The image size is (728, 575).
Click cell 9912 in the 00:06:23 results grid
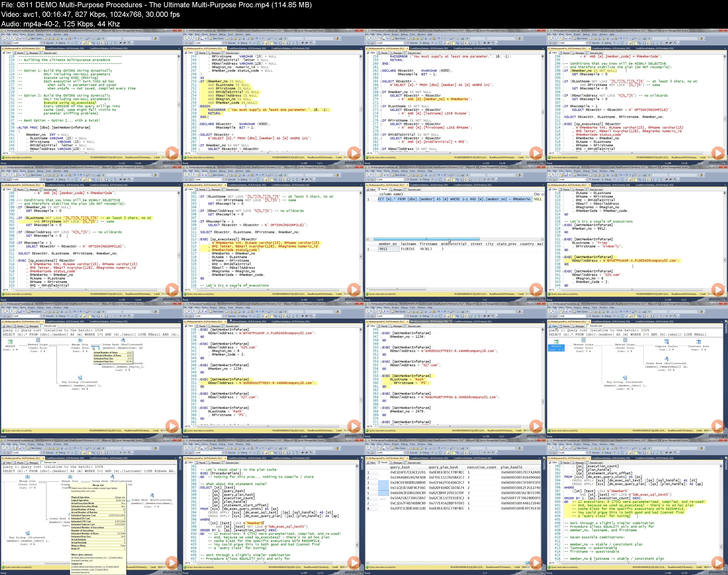coord(389,249)
